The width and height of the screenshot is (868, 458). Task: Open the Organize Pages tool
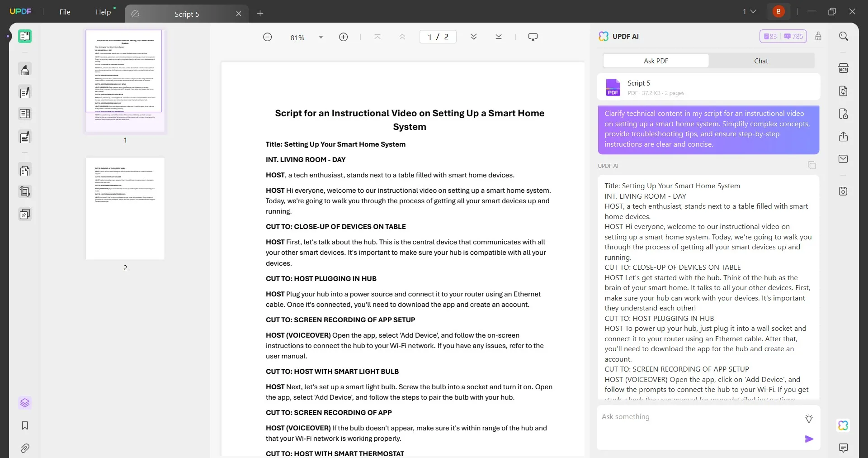pyautogui.click(x=25, y=171)
